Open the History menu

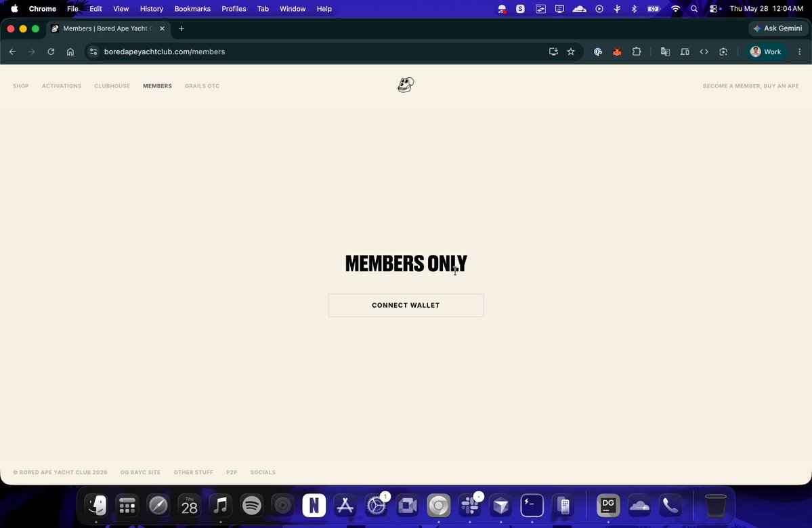click(x=152, y=9)
